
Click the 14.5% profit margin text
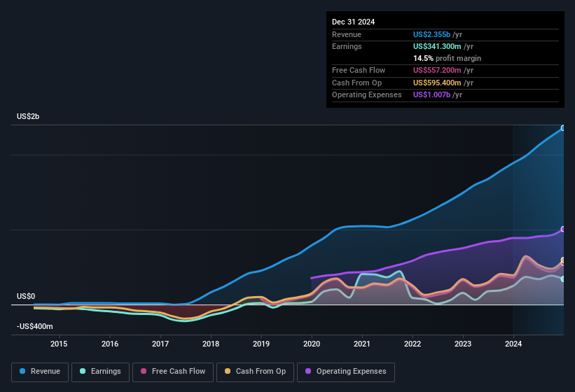(447, 58)
